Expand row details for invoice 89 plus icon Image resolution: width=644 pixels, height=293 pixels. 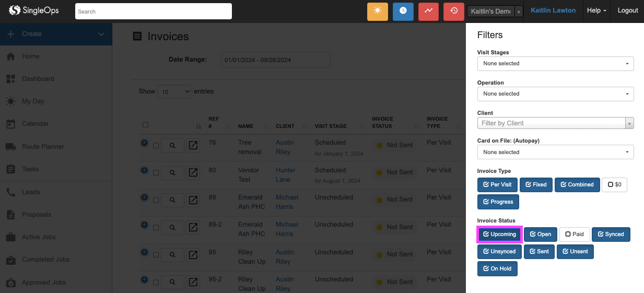[144, 197]
